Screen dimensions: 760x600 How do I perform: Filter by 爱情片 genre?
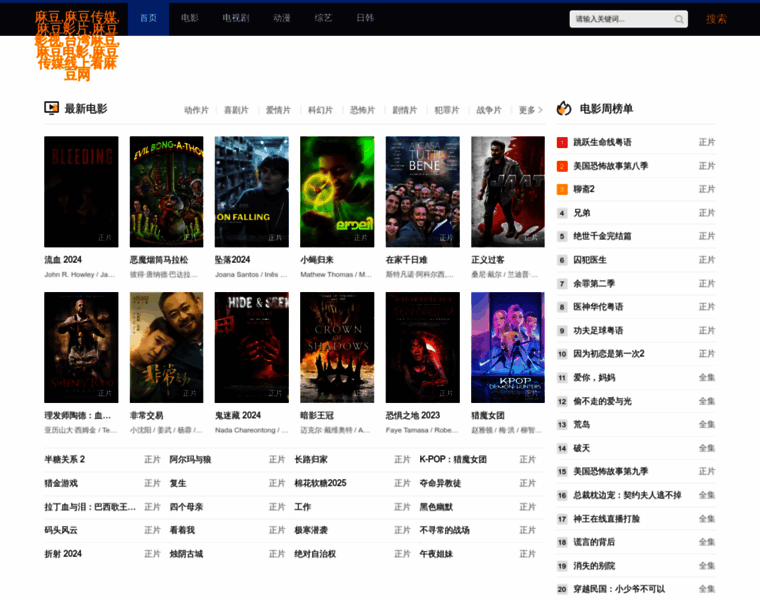[278, 110]
